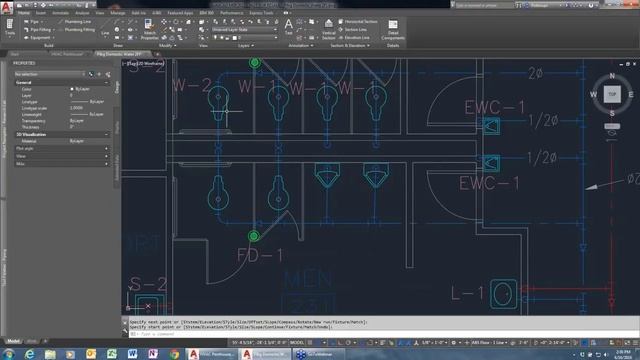Viewport: 640px width, 360px height.
Task: Click Select Objects icon in Properties
Action: 99,74
